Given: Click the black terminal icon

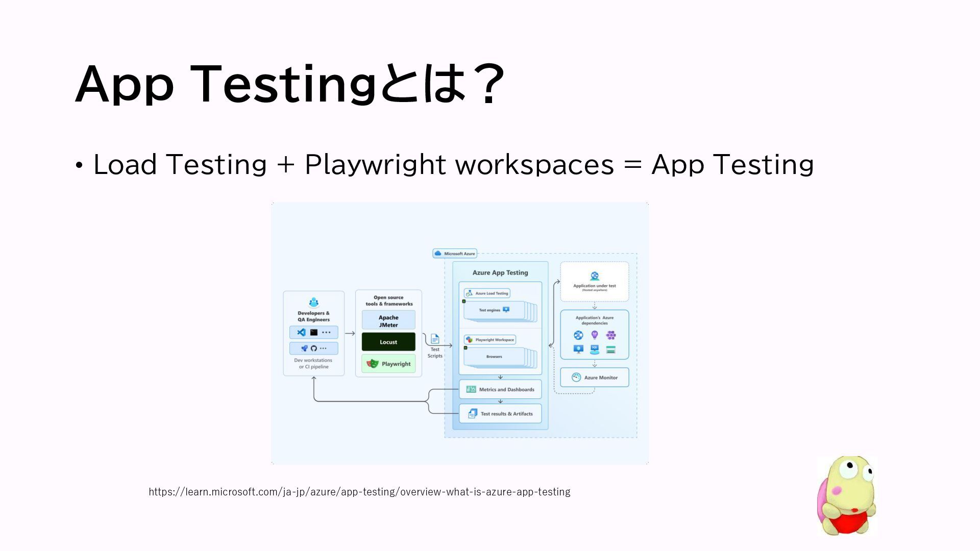Looking at the screenshot, I should [314, 332].
